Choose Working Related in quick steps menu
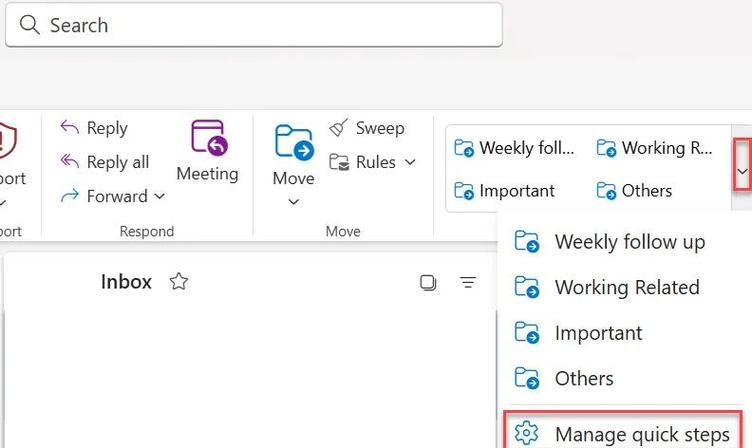Image resolution: width=752 pixels, height=448 pixels. click(x=626, y=288)
